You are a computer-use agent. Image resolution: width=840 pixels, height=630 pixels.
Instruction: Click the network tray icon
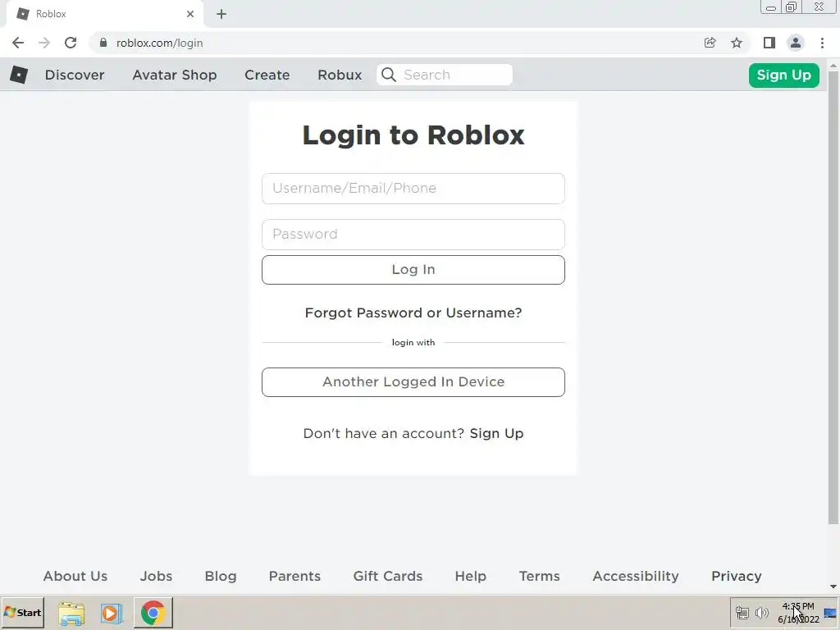(x=742, y=612)
